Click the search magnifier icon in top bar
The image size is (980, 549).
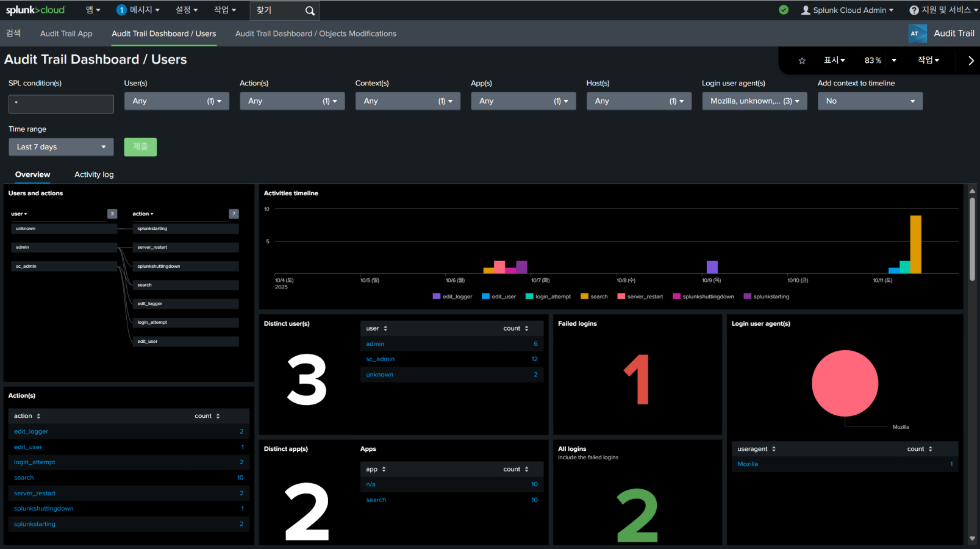click(310, 10)
